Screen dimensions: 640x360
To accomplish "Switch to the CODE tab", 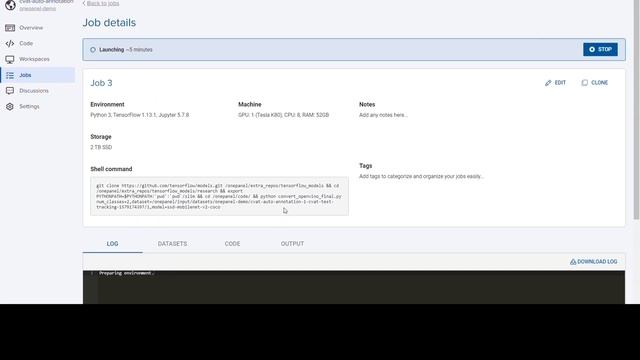I will (232, 244).
